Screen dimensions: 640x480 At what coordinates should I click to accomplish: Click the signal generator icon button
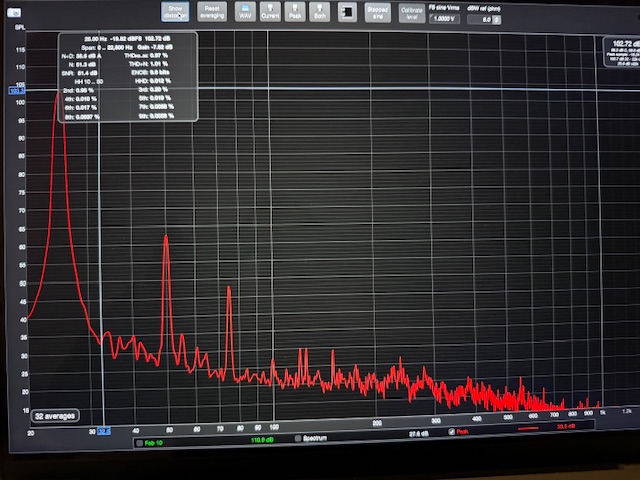pos(345,12)
